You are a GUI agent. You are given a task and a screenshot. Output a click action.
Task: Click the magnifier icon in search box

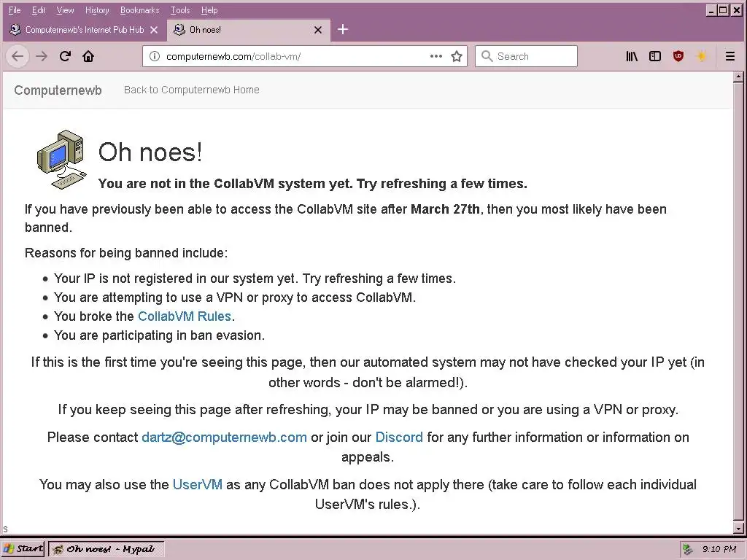click(487, 56)
